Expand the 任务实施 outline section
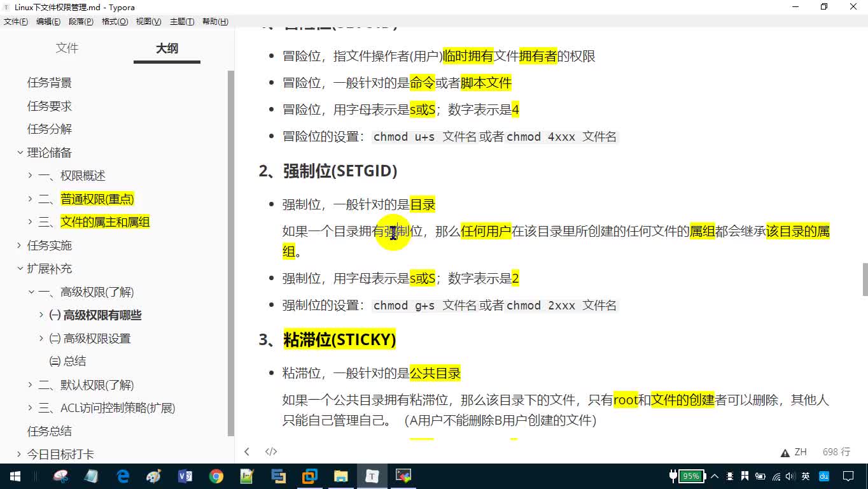The width and height of the screenshot is (868, 489). click(x=20, y=245)
